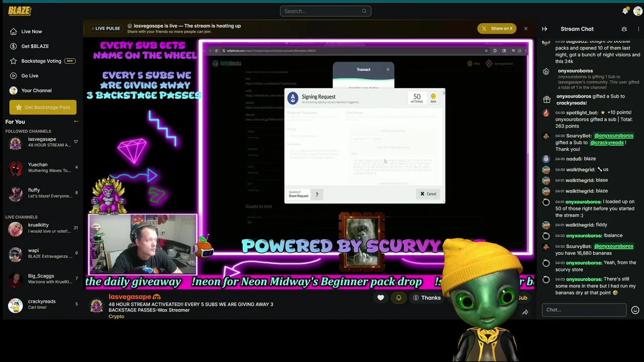The width and height of the screenshot is (644, 362).
Task: Focus the Chat message input
Action: point(584,310)
